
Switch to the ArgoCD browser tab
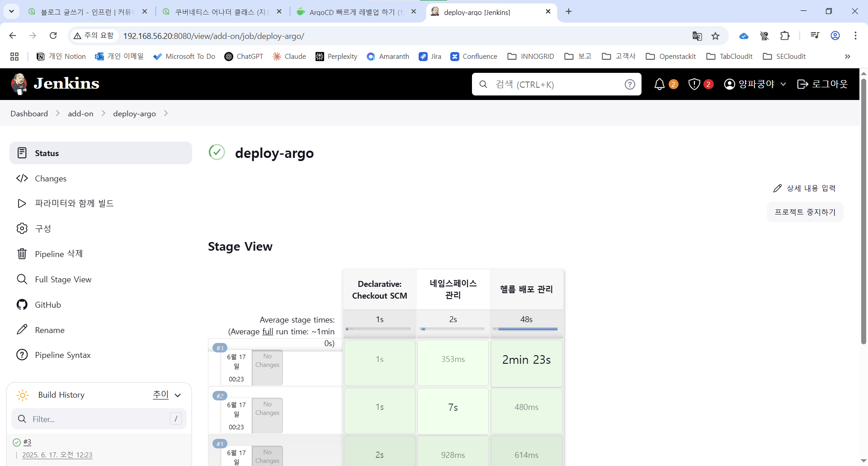pyautogui.click(x=355, y=12)
